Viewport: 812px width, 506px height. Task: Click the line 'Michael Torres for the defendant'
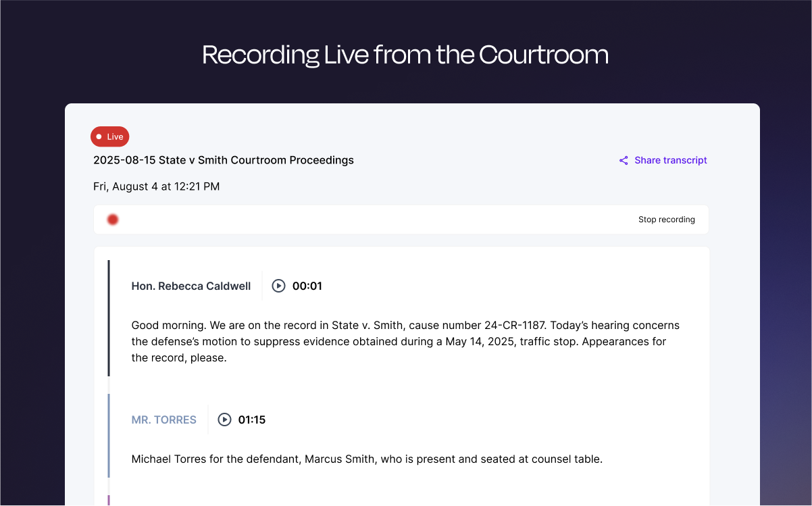click(367, 459)
